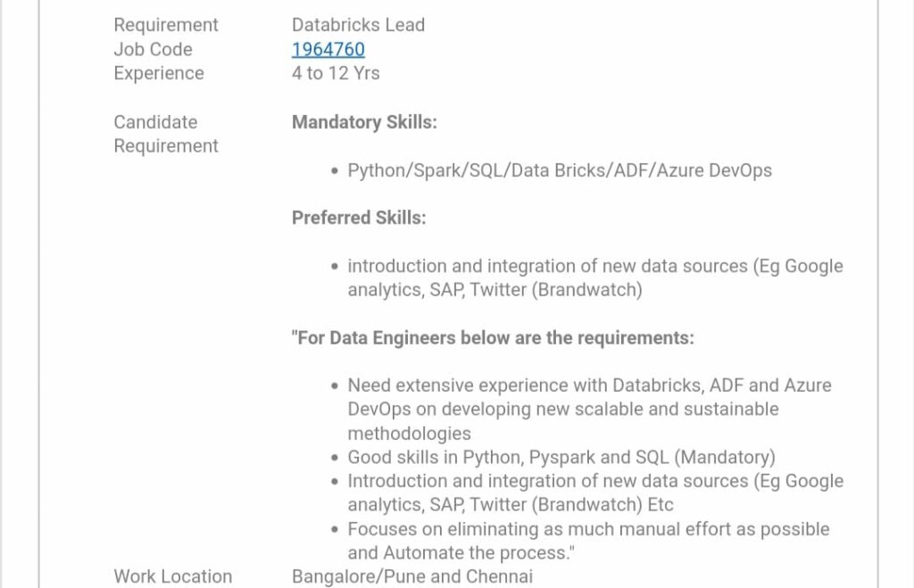This screenshot has height=588, width=914.
Task: Open the job code 1964760 link
Action: click(x=328, y=50)
